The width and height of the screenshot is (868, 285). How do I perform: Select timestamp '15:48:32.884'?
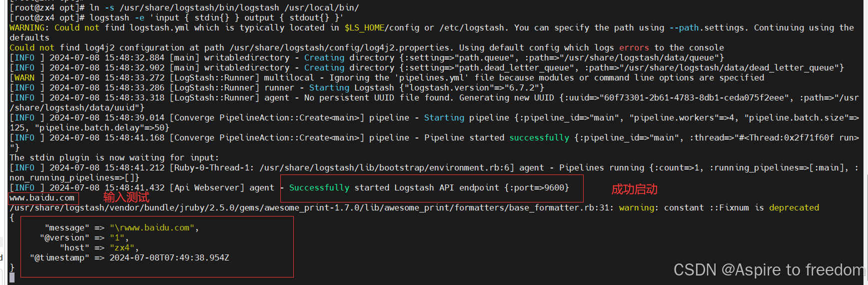(x=134, y=57)
